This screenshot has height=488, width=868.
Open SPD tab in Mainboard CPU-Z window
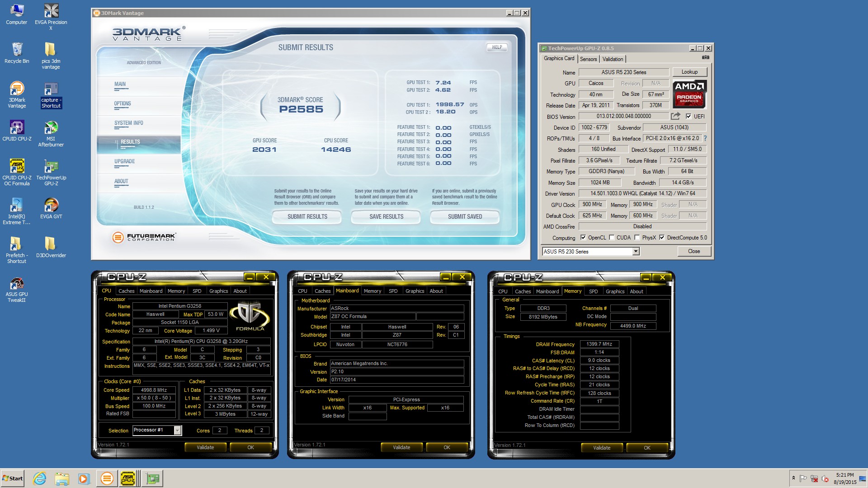(393, 291)
